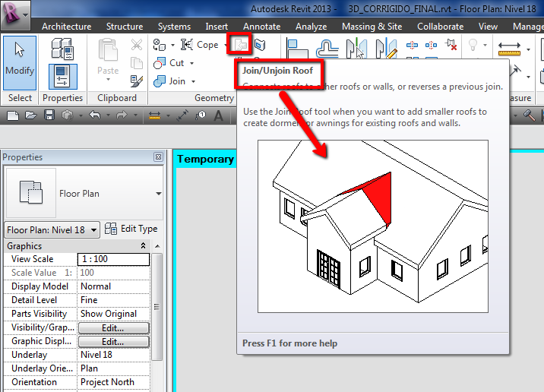Click Tag by Category icon in quick access toolbar
544x392 pixels.
click(x=201, y=115)
